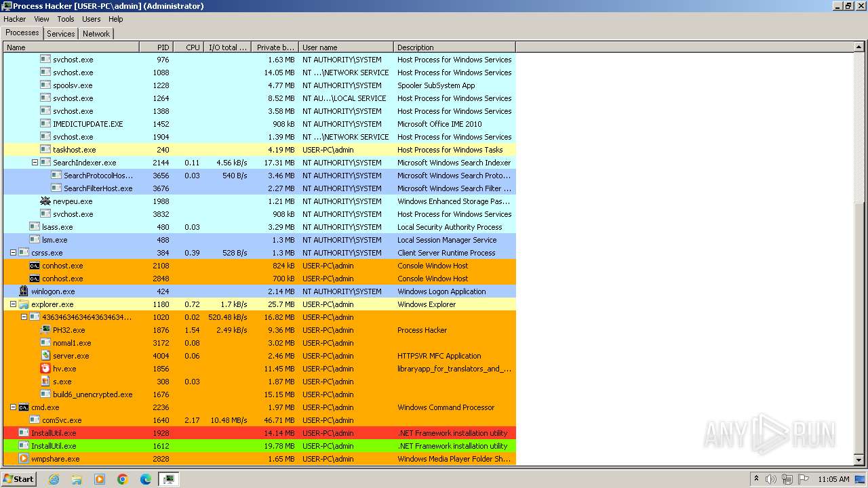
Task: Click the s.exe process icon
Action: (45, 382)
